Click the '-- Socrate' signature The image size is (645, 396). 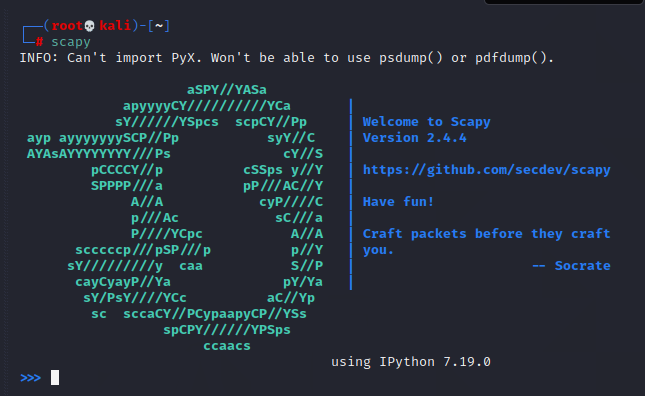(571, 266)
